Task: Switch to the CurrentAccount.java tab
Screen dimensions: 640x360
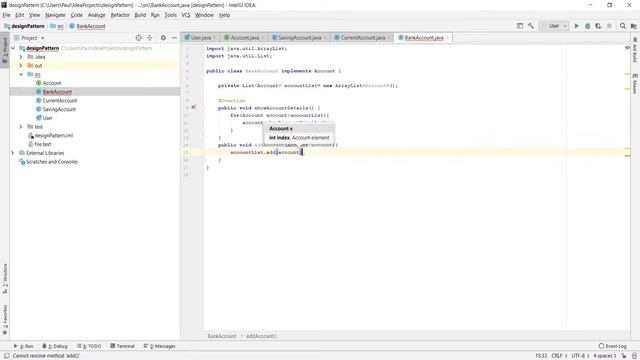Action: point(363,38)
